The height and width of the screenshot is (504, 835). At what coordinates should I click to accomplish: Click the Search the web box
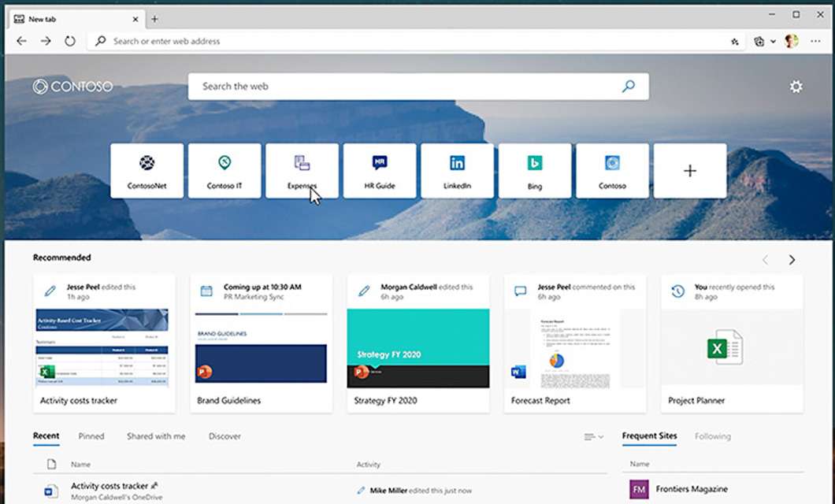click(x=417, y=86)
